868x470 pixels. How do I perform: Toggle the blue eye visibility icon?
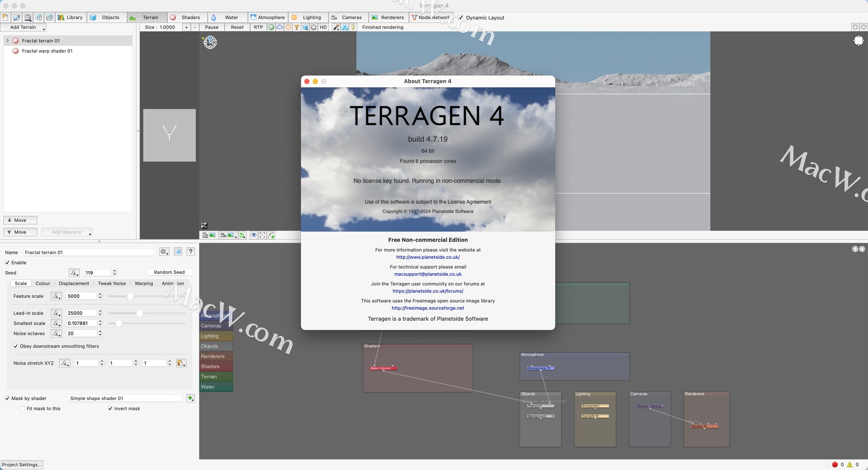pyautogui.click(x=254, y=235)
